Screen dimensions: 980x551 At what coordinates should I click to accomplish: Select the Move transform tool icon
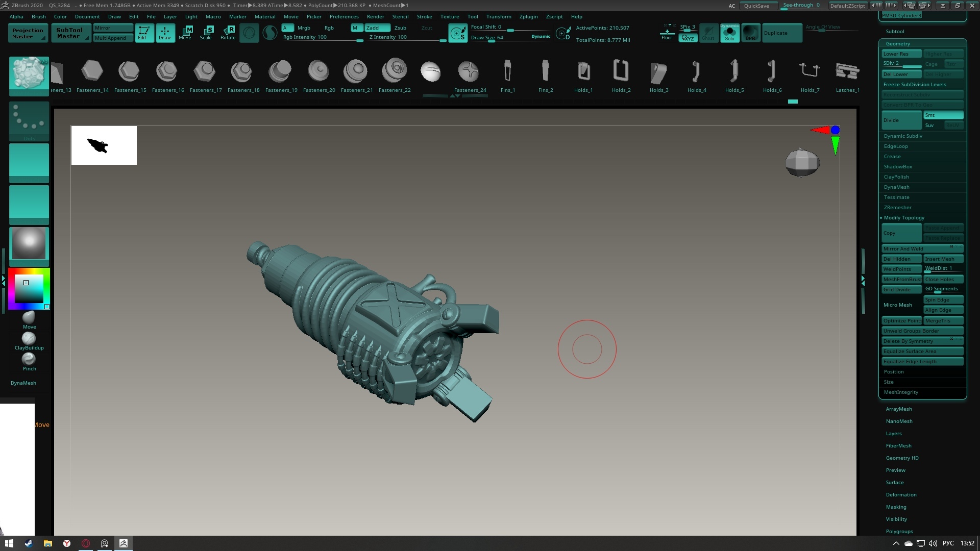(185, 33)
